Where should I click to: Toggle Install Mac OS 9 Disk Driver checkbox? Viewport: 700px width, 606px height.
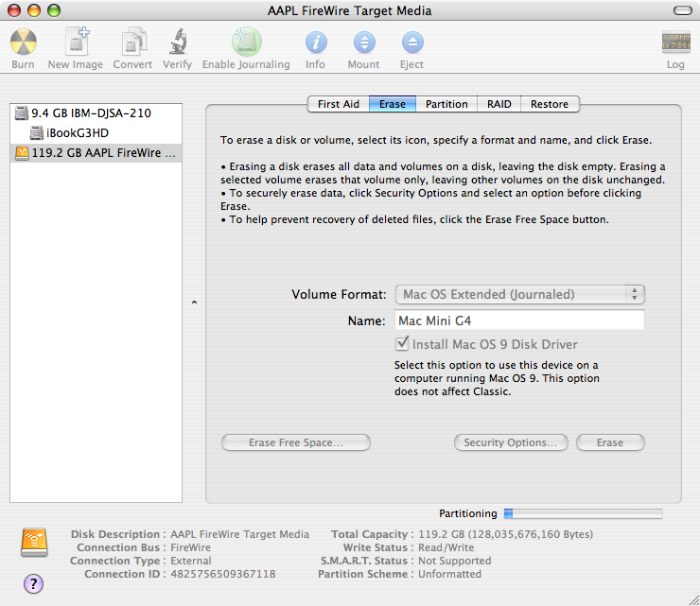(402, 343)
